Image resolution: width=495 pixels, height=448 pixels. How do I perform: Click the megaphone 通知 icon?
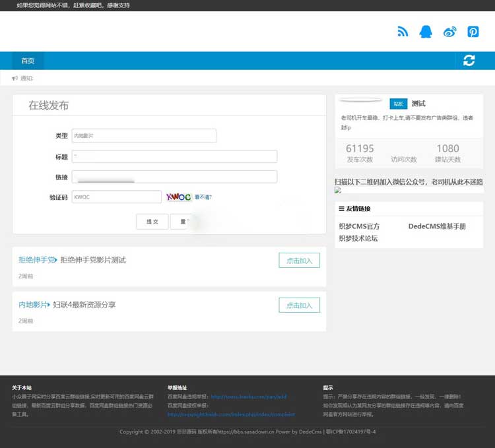click(15, 79)
